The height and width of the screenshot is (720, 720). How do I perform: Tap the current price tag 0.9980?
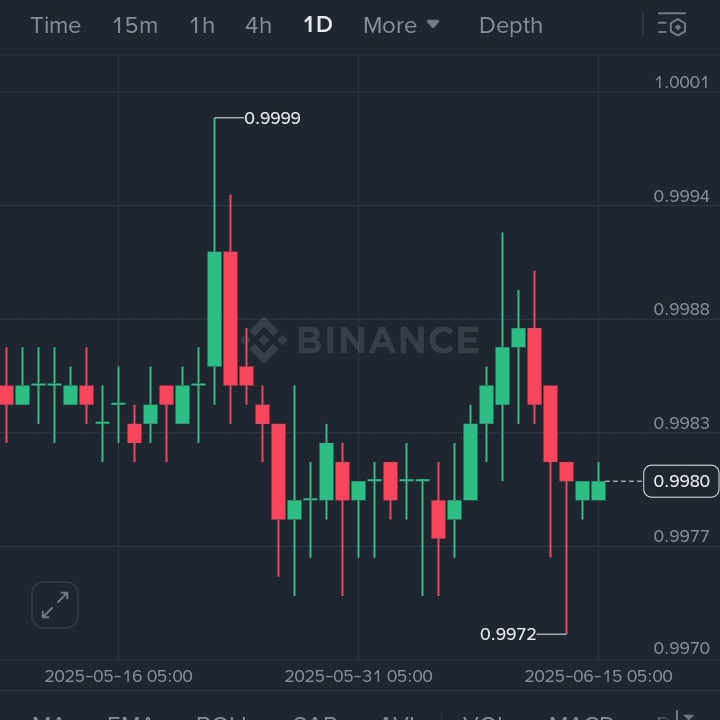click(681, 482)
